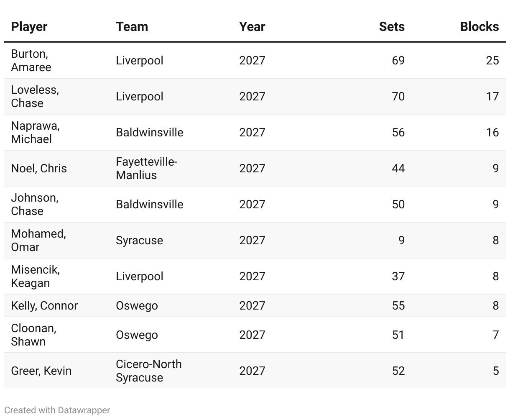This screenshot has height=420, width=510.
Task: Click the Fayetteville-Manlius team cell
Action: (x=146, y=169)
